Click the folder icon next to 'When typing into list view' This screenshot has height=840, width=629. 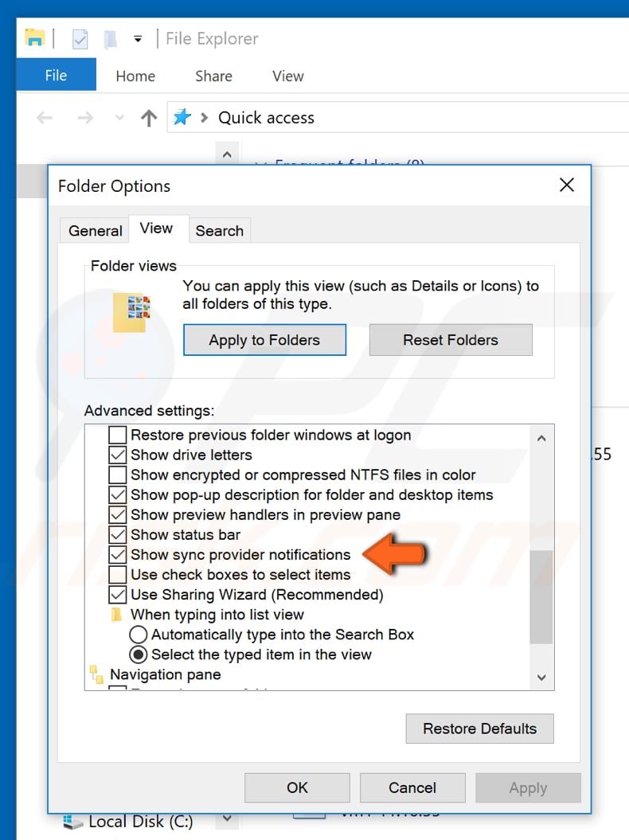(116, 615)
